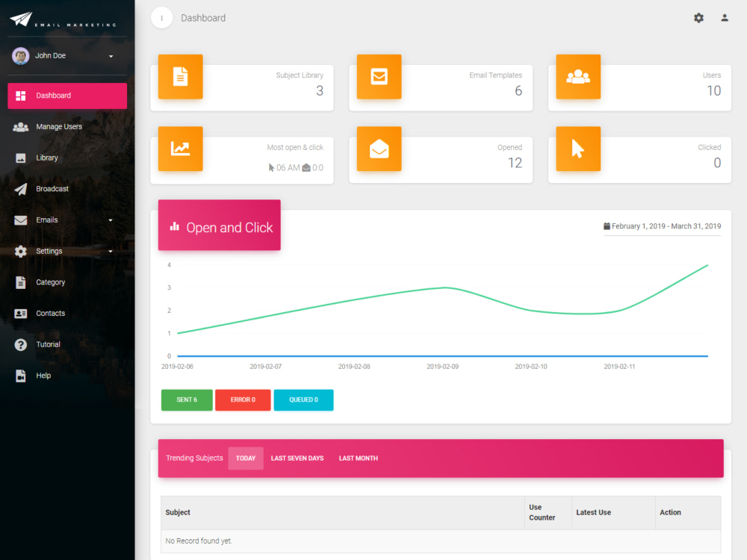Click the Email Templates envelope icon tile

tap(379, 77)
